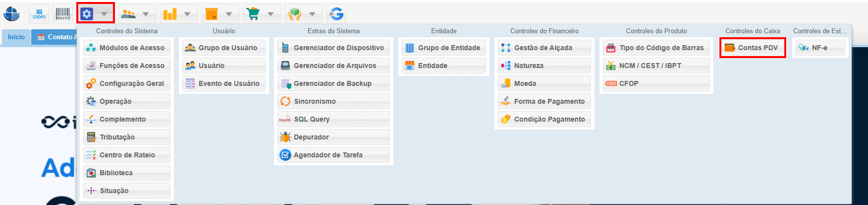Click the bar chart toolbar icon
The height and width of the screenshot is (205, 868).
pos(170,14)
